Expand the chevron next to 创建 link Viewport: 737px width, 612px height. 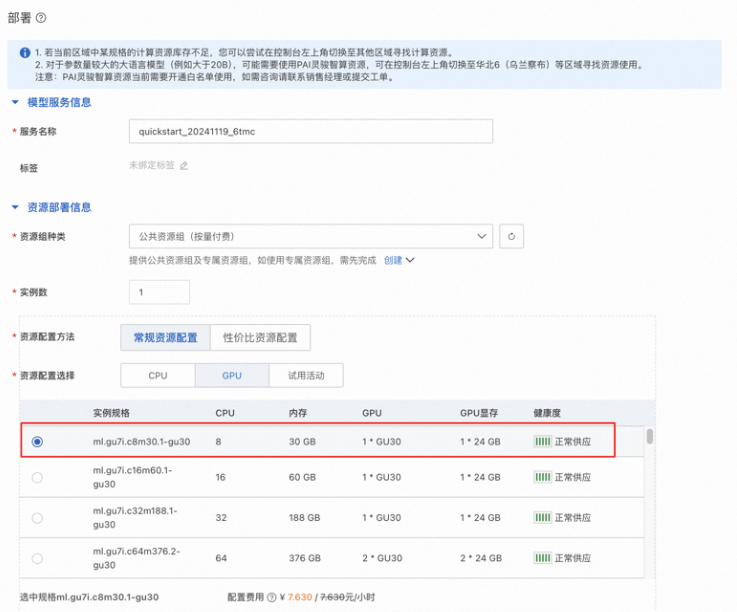410,260
